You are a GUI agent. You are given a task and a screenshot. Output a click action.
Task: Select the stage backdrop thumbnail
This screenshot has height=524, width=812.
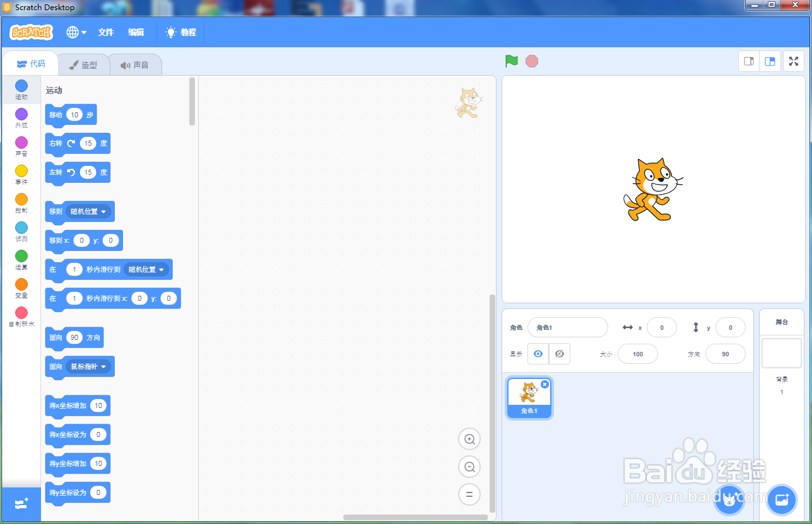782,353
